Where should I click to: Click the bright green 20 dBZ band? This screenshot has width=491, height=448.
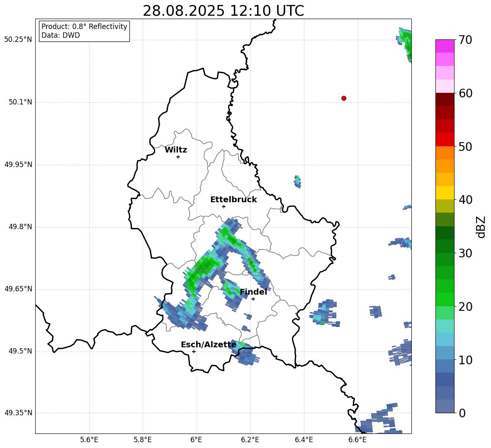click(x=445, y=300)
